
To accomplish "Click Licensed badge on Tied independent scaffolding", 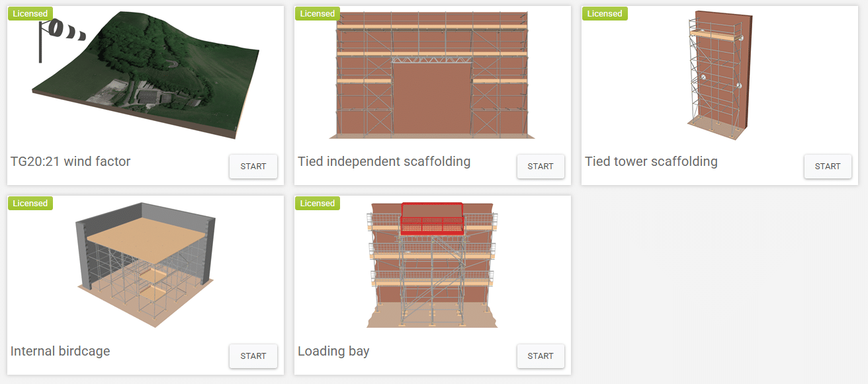I will pos(317,14).
